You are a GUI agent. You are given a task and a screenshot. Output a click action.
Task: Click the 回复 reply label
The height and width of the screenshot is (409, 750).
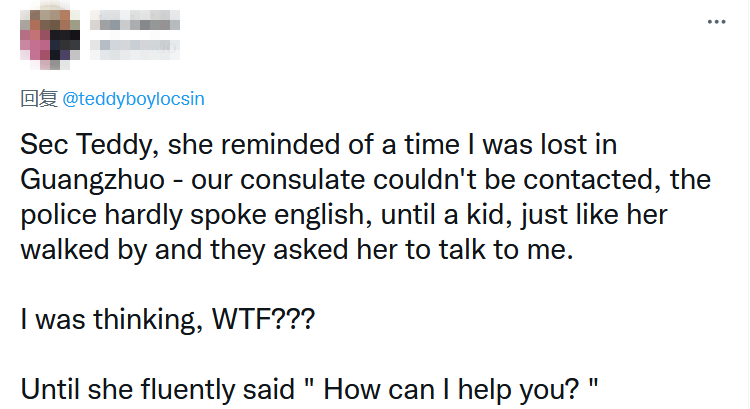click(x=39, y=100)
